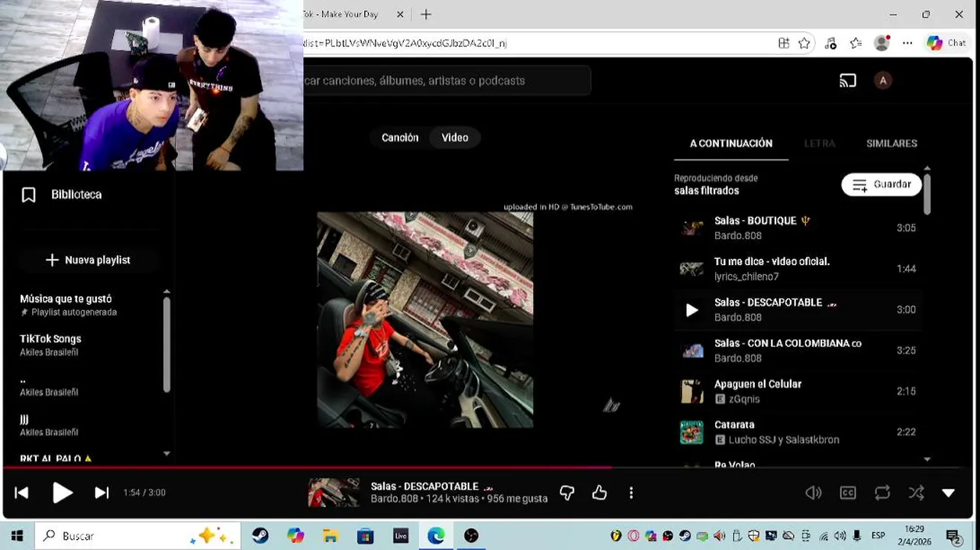Click the search songs, albums, artists field
Image resolution: width=980 pixels, height=550 pixels.
click(x=446, y=80)
